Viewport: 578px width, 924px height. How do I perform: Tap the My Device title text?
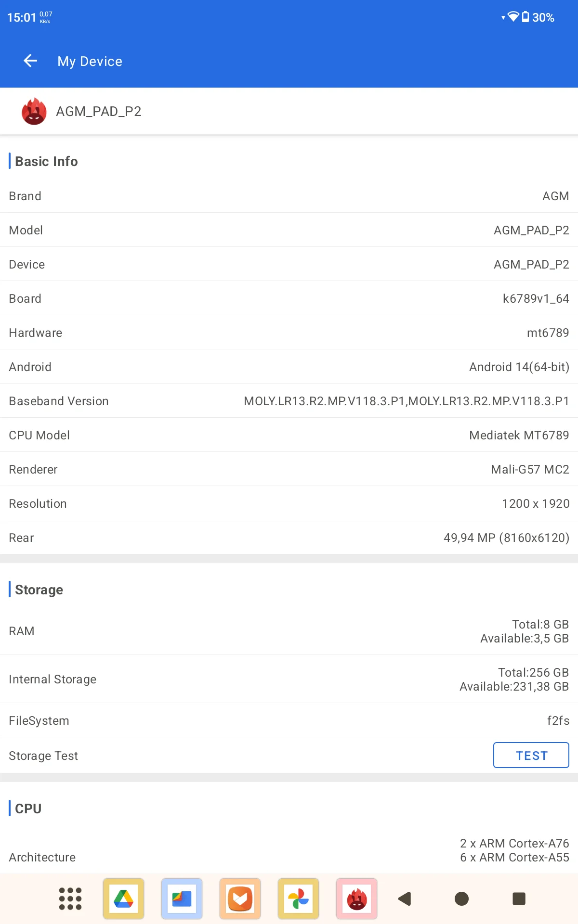tap(90, 61)
